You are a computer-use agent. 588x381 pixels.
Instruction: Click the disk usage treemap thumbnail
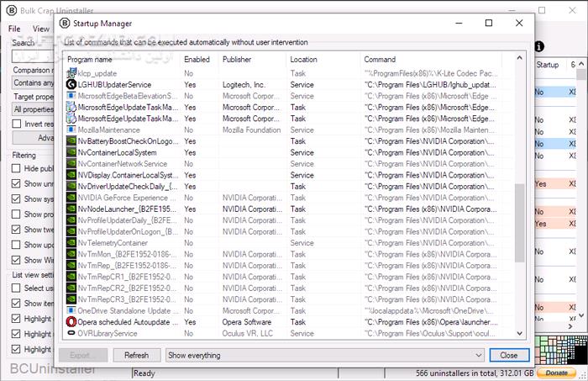(560, 350)
